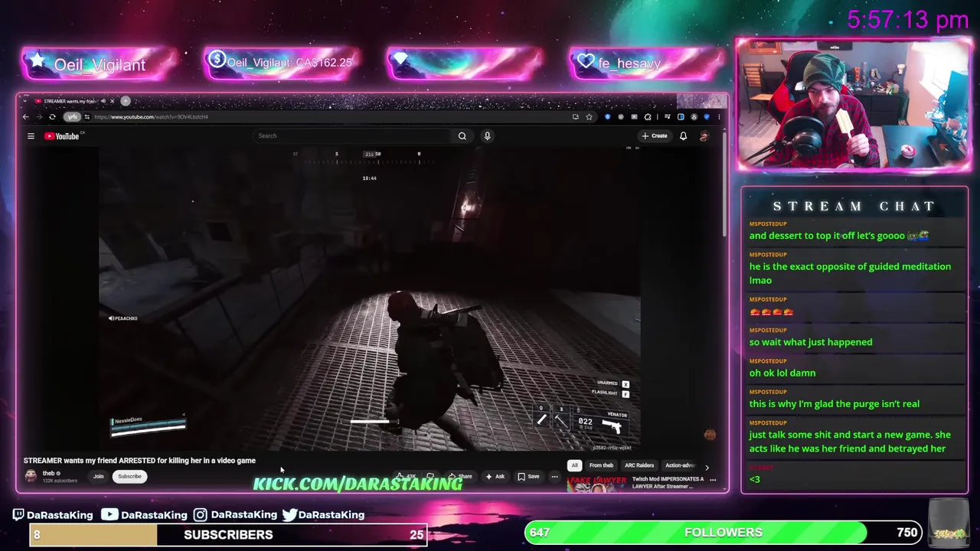The height and width of the screenshot is (551, 980).
Task: Click the Instagram DaRastaKing social handle
Action: coord(235,514)
